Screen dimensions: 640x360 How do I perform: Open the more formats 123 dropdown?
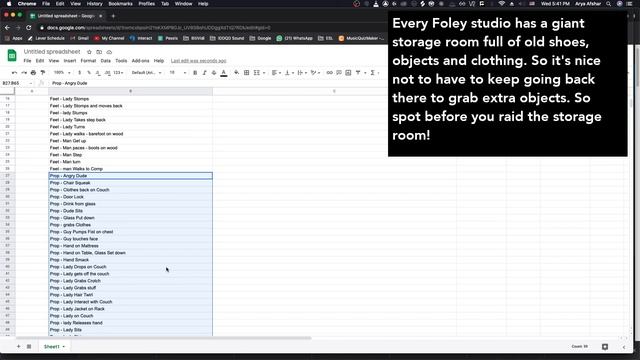click(118, 73)
